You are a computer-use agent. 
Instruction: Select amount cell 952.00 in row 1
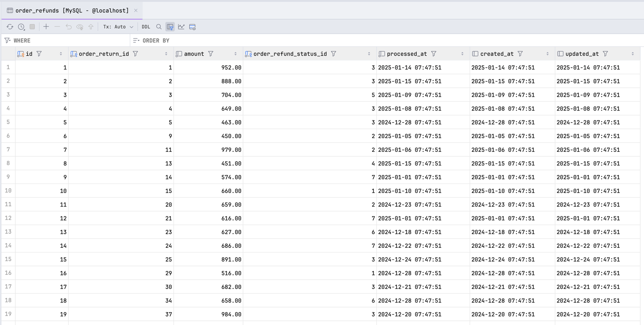pyautogui.click(x=208, y=67)
